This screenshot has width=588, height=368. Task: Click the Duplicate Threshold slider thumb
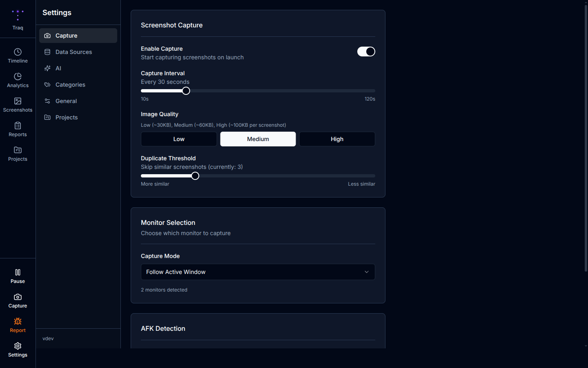195,176
